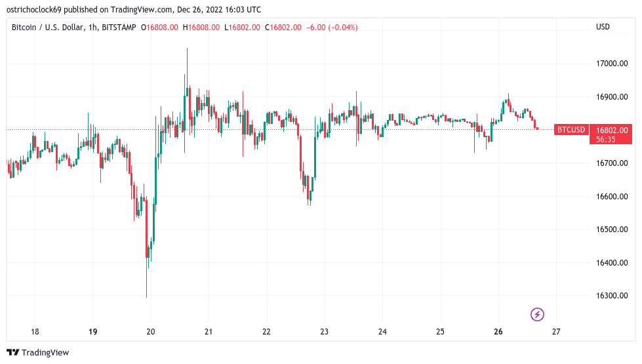Click the TradingView logo at bottom left

coord(38,353)
